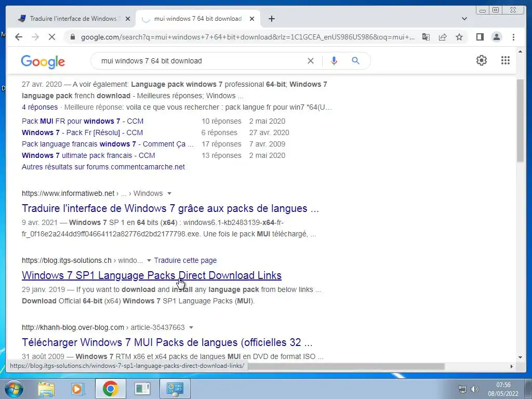Bookmark this page with the star
Image resolution: width=532 pixels, height=399 pixels.
coord(459,37)
